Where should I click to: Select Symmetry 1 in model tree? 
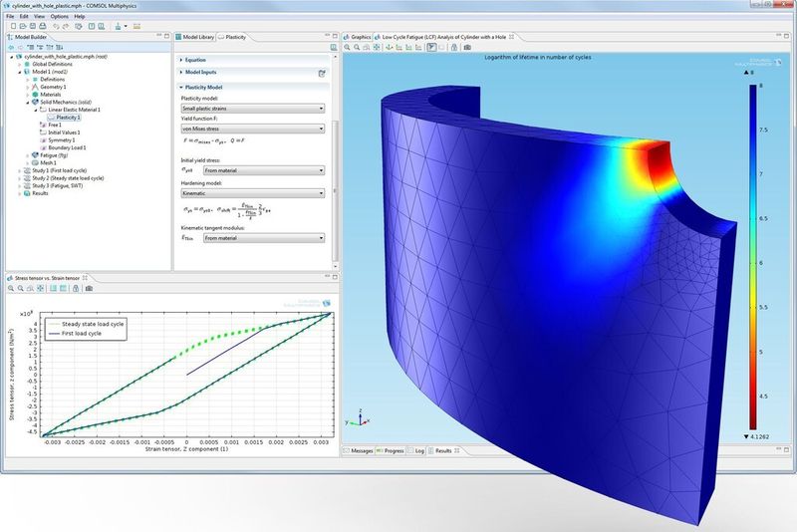pos(58,140)
